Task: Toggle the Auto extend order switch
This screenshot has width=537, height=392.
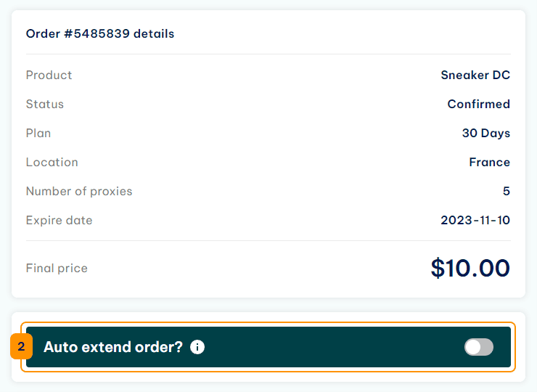Action: pyautogui.click(x=478, y=347)
